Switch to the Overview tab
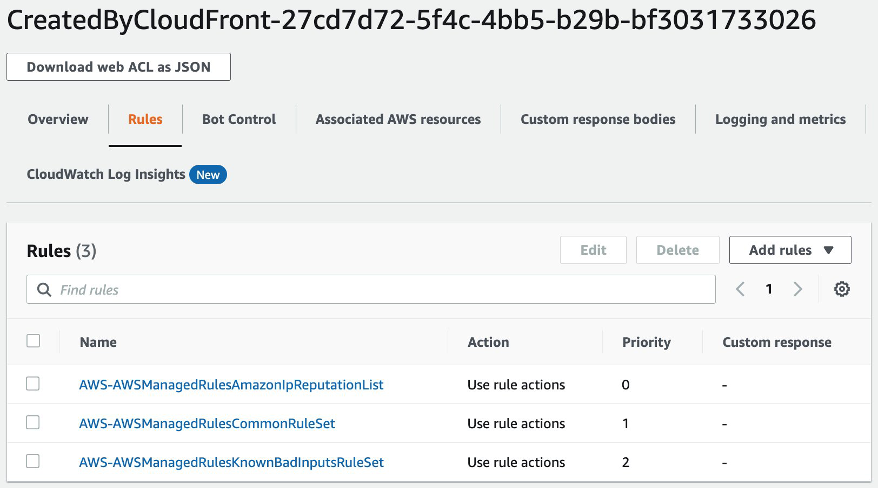The image size is (879, 489). (58, 119)
